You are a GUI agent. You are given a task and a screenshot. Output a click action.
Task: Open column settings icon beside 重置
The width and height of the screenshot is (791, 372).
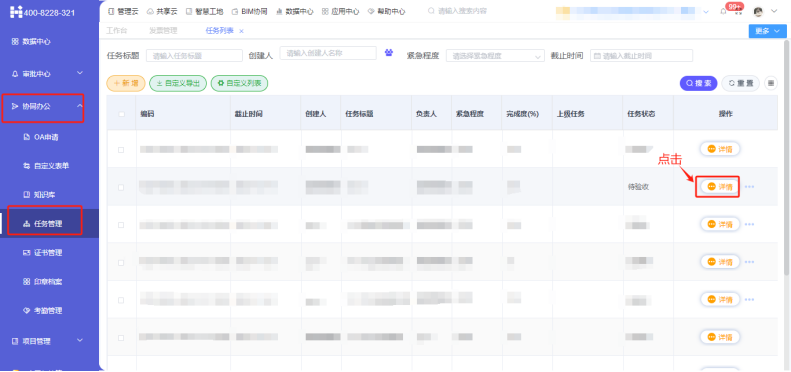point(770,83)
